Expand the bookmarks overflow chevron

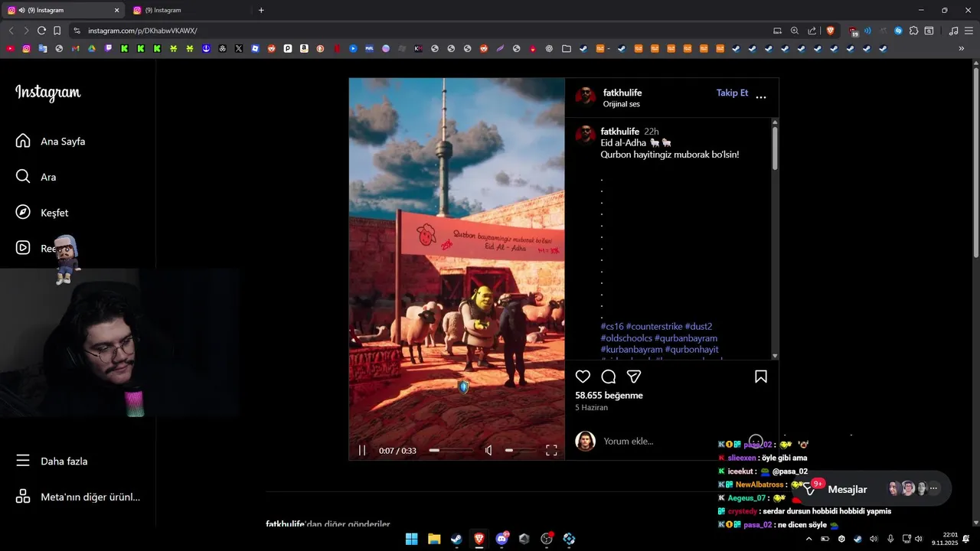click(x=962, y=48)
